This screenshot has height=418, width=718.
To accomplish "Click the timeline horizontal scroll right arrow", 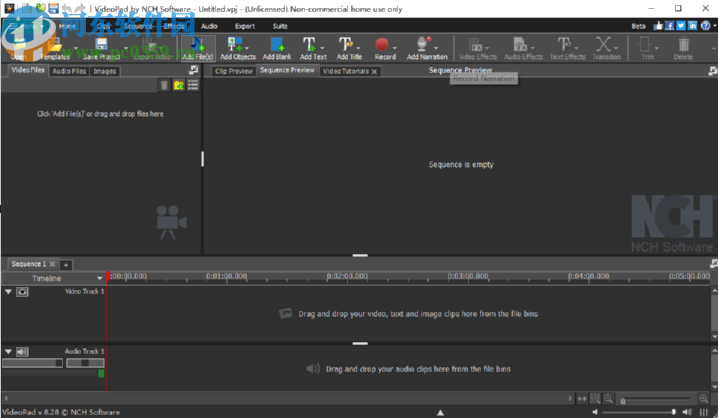I will pos(570,399).
